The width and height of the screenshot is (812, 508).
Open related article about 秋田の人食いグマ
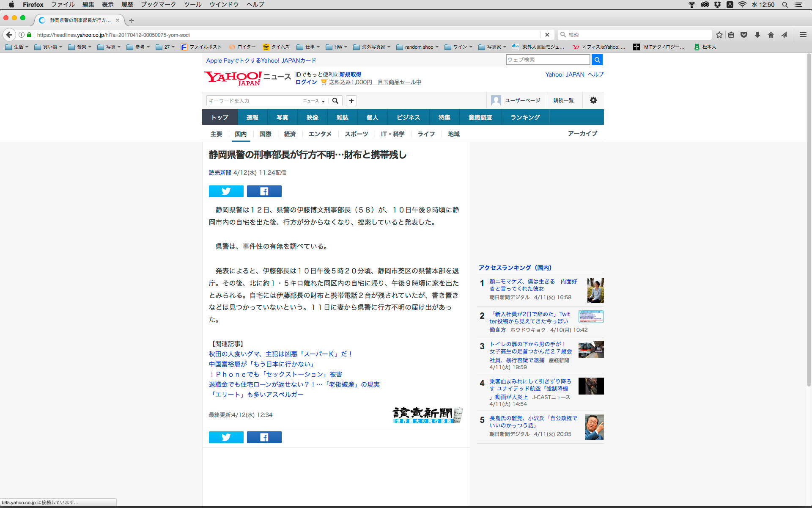coord(280,354)
